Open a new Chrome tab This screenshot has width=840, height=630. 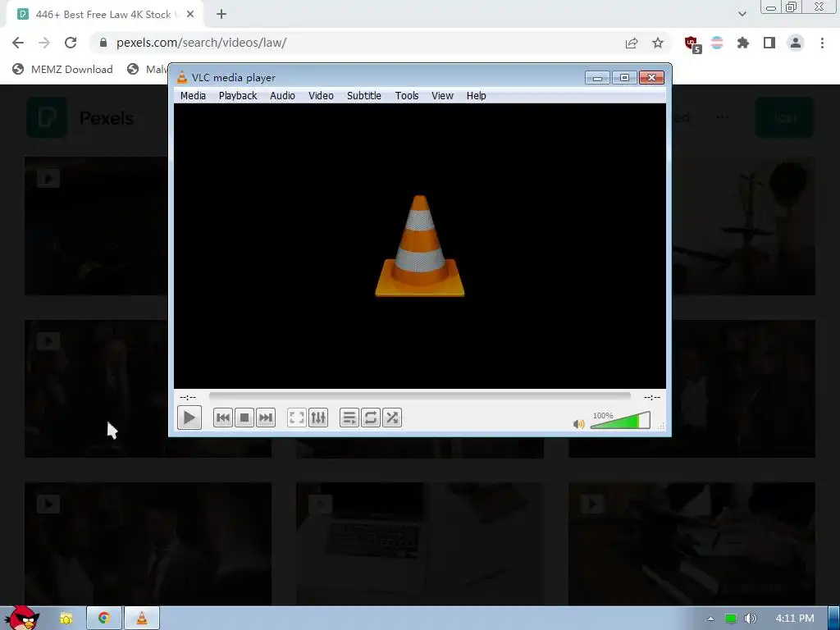click(221, 15)
